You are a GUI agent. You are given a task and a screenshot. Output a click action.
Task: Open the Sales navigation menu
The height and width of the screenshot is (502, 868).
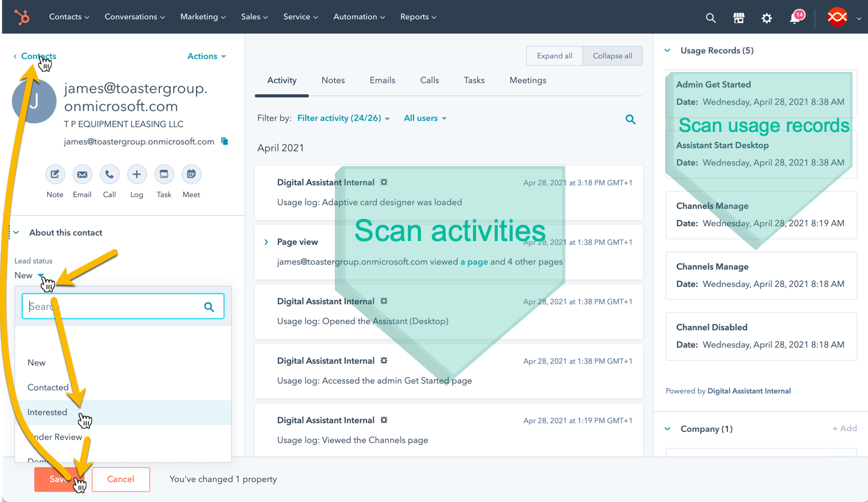coord(254,17)
